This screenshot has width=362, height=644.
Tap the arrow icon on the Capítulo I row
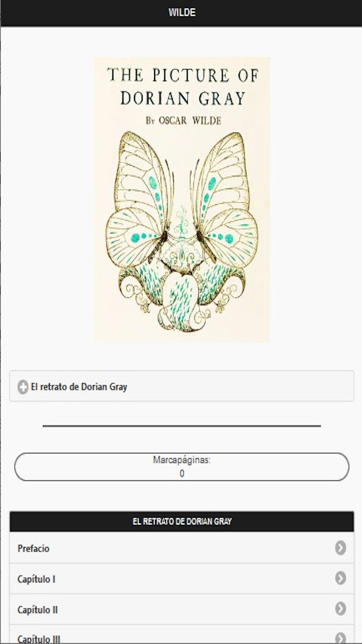pyautogui.click(x=341, y=578)
